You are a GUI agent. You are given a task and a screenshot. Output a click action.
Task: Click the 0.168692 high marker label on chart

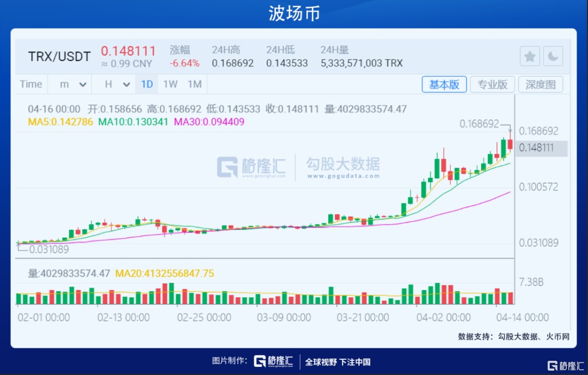point(479,124)
